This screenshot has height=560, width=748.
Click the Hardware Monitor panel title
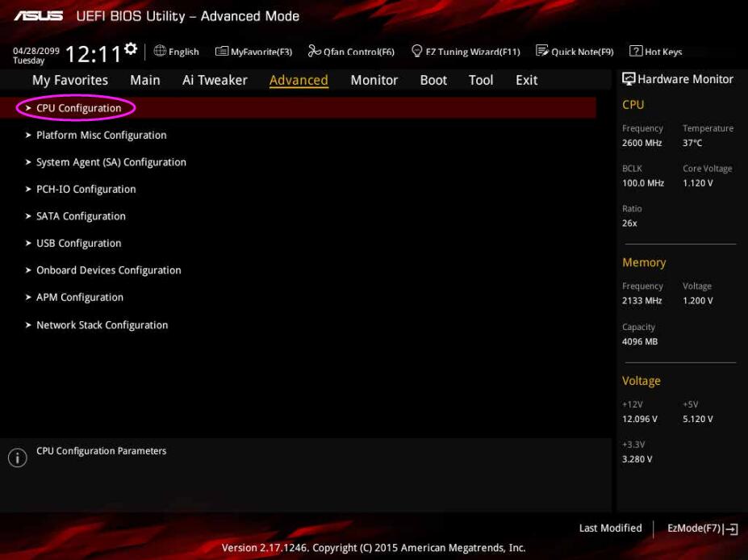click(685, 79)
